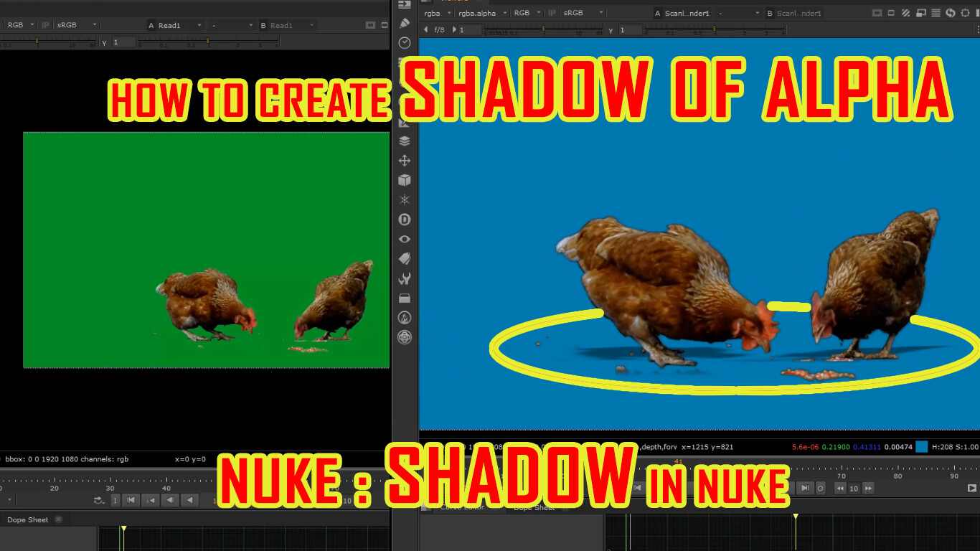The width and height of the screenshot is (980, 551).
Task: Open the sRGB colorspace dropdown in left viewer
Action: pyautogui.click(x=77, y=25)
